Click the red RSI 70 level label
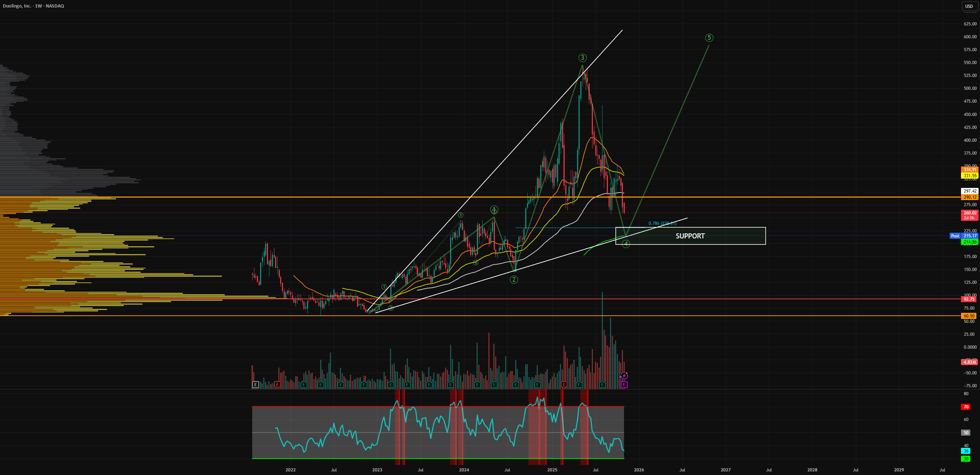980x475 pixels. pyautogui.click(x=966, y=407)
